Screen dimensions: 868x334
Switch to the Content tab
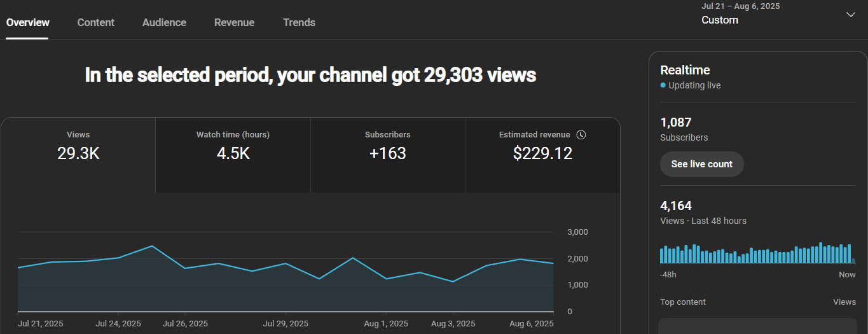(x=95, y=22)
